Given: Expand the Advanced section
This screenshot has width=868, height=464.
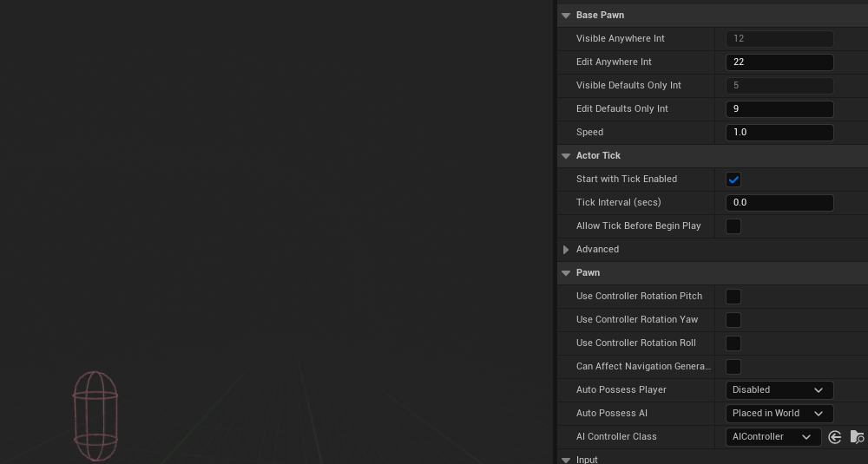Looking at the screenshot, I should coord(566,250).
